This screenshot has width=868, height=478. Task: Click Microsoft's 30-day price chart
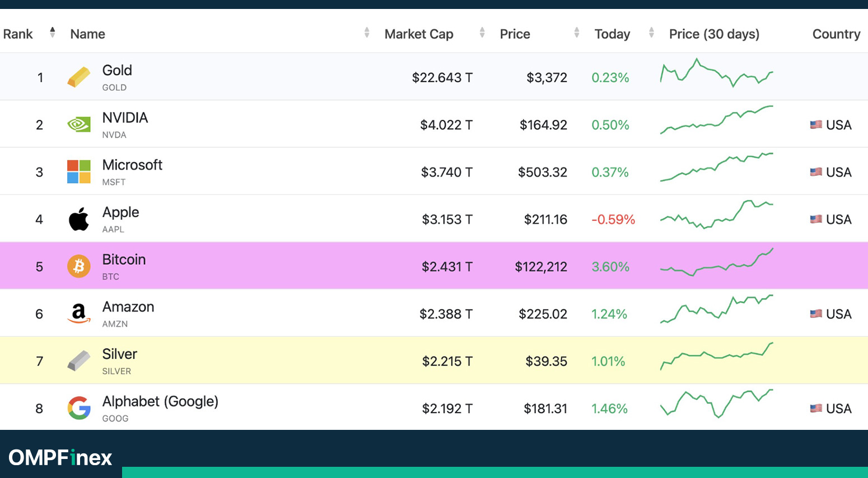click(x=717, y=167)
